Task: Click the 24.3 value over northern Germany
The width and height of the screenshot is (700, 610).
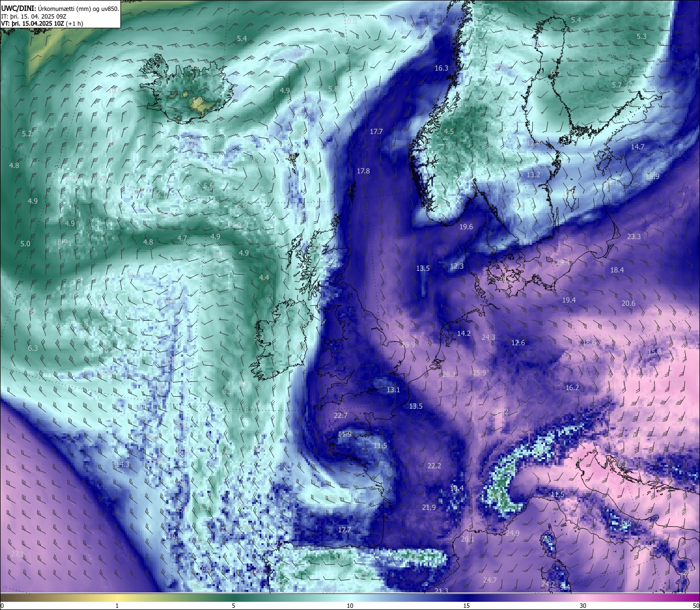Action: coord(488,338)
